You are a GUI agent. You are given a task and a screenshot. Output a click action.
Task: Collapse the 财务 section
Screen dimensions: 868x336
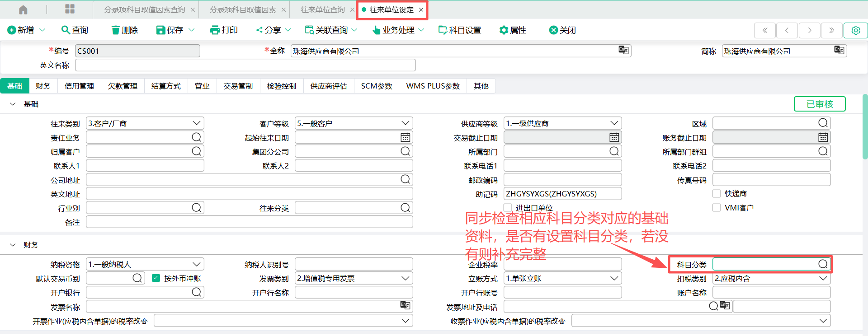(x=13, y=245)
